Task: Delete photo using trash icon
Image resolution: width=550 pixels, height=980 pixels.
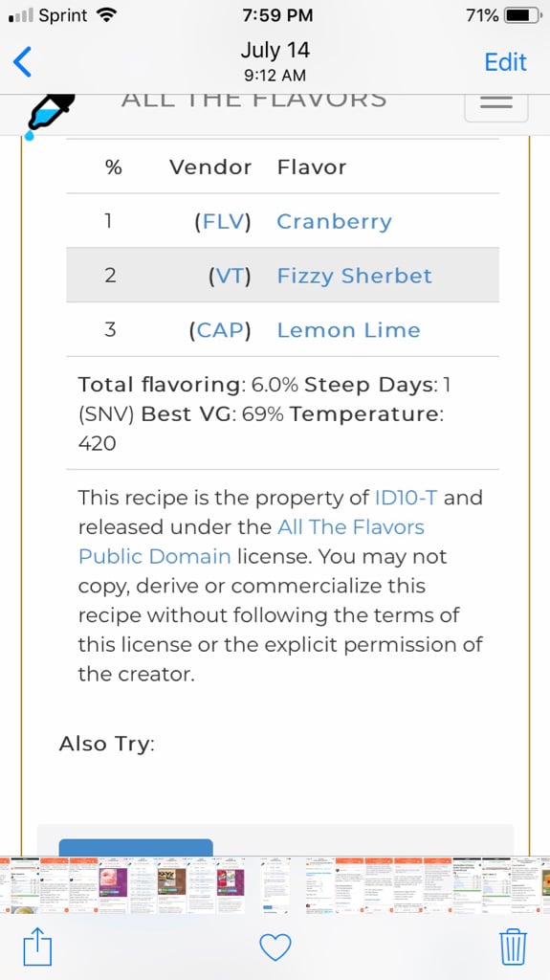Action: [513, 947]
